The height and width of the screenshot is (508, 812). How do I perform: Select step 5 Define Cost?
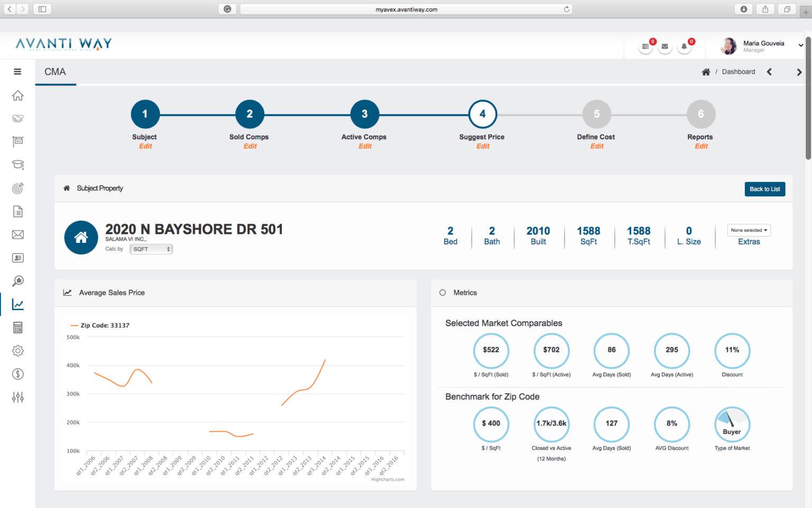596,114
